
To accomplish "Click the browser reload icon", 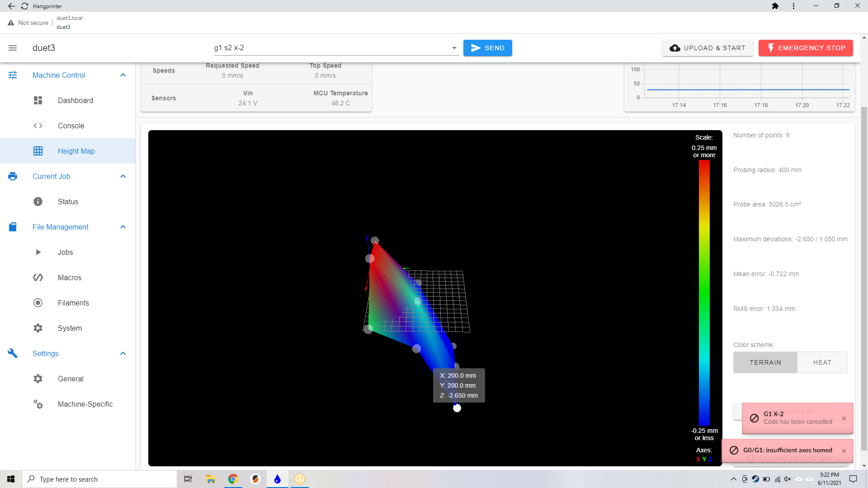I will (24, 6).
